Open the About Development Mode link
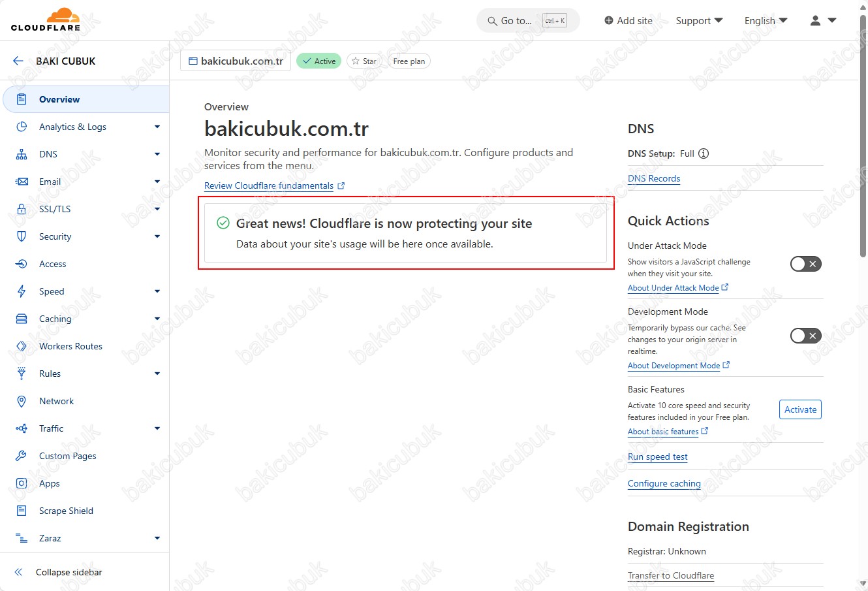 [x=674, y=366]
